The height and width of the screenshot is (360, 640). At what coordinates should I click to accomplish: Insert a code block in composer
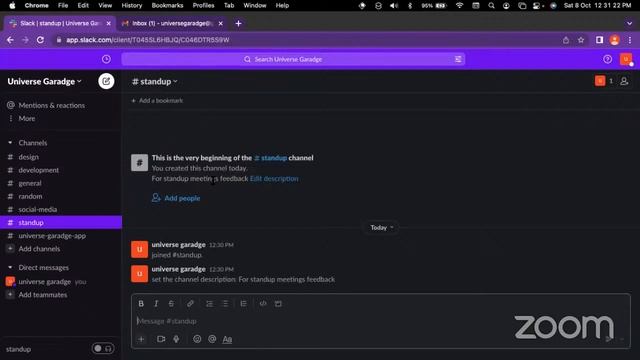(278, 304)
